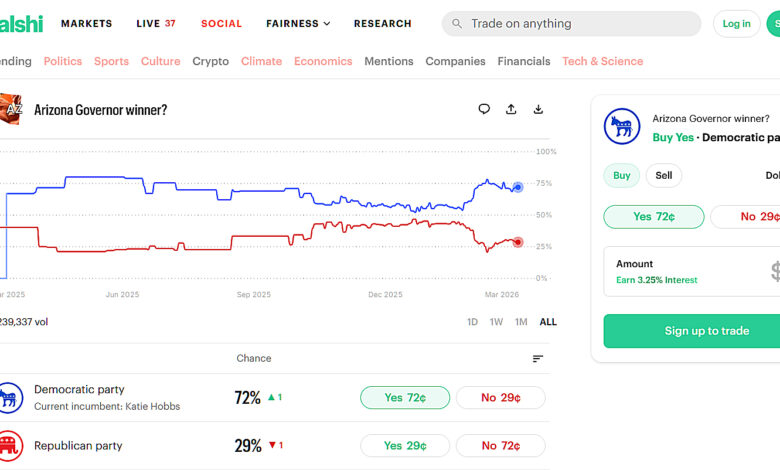Switch chart range to ALL
Screen dimensions: 780x470
[x=548, y=322]
